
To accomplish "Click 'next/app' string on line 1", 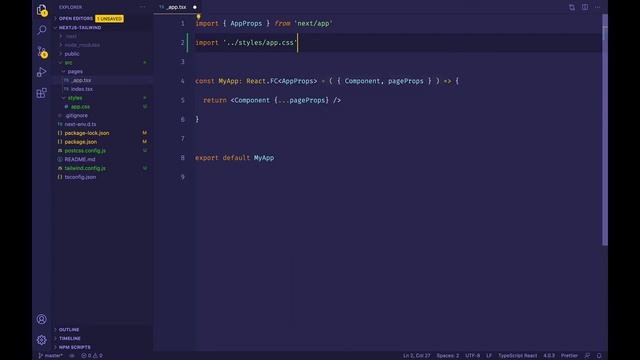I will 313,23.
